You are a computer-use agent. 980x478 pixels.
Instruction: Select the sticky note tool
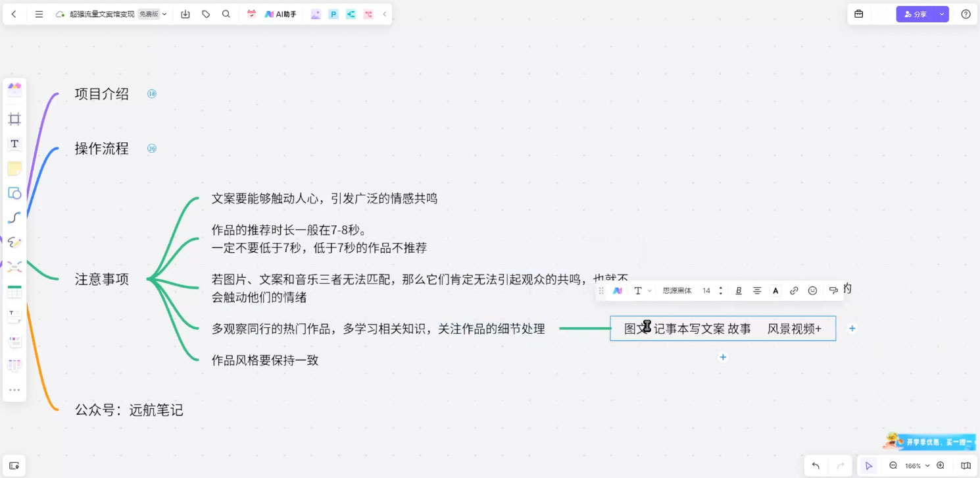pos(14,168)
